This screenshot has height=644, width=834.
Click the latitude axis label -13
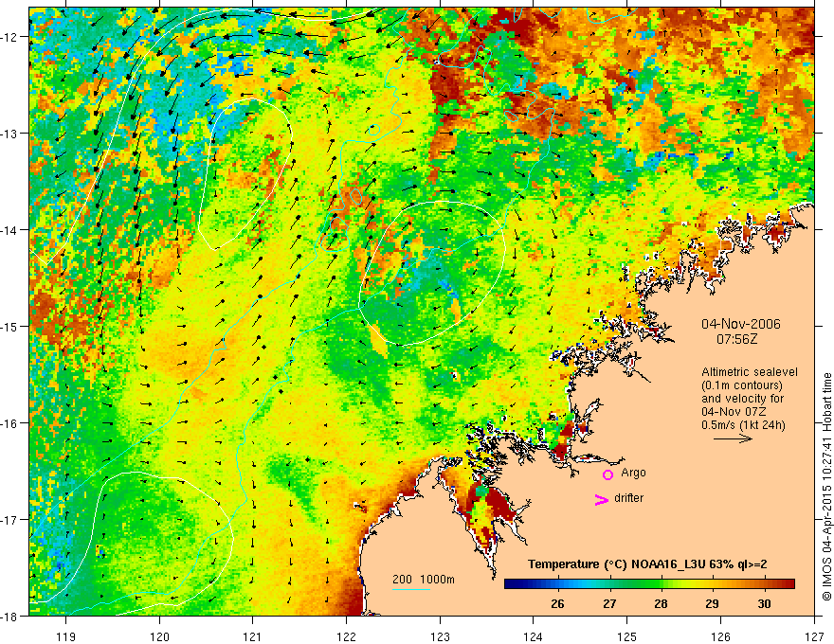10,133
